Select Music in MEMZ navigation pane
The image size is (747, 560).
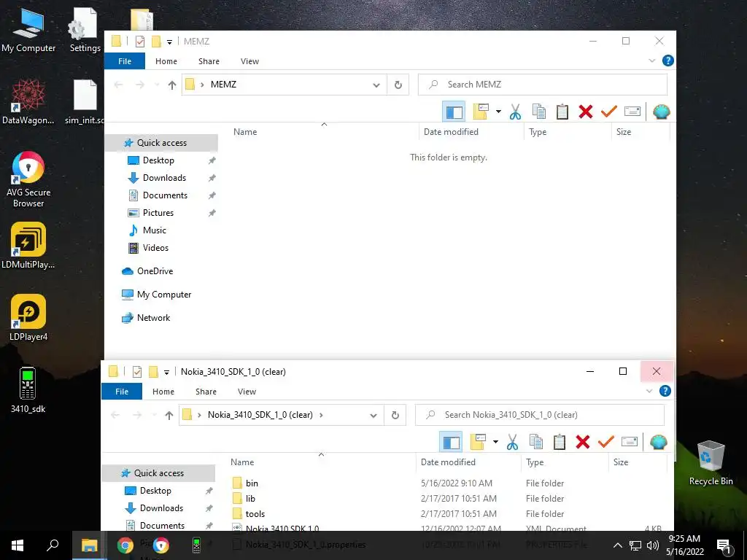point(155,230)
